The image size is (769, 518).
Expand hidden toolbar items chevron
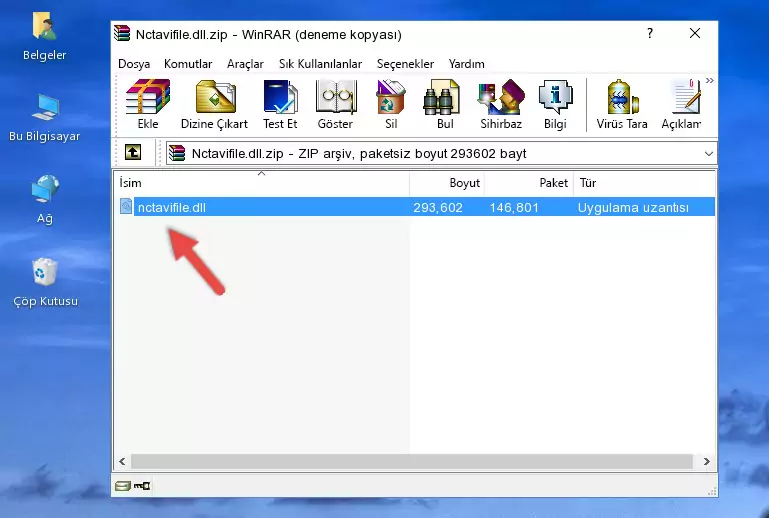coord(710,81)
